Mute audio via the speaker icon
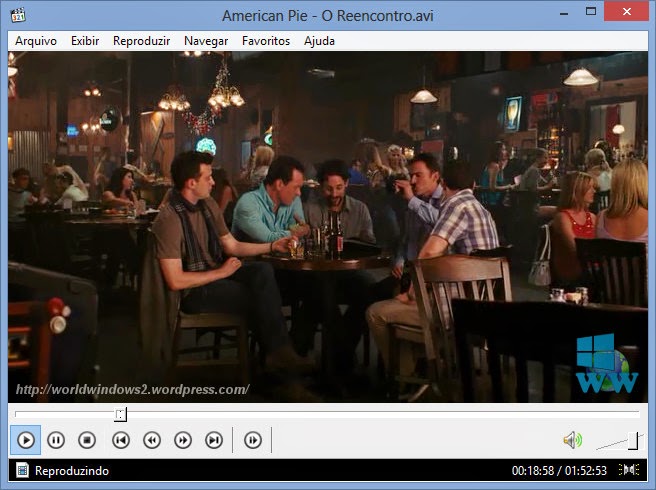 573,440
